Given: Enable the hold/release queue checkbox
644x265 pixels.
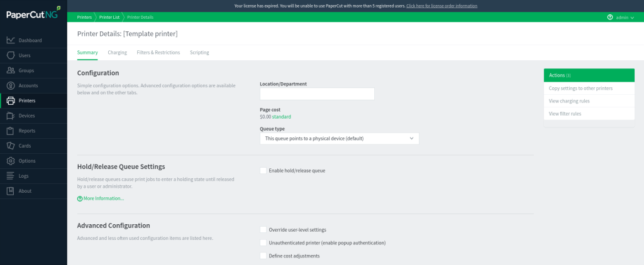Looking at the screenshot, I should pyautogui.click(x=263, y=170).
